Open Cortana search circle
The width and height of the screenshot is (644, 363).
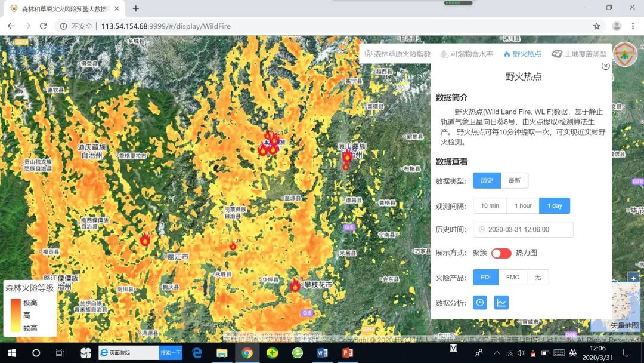pyautogui.click(x=36, y=353)
